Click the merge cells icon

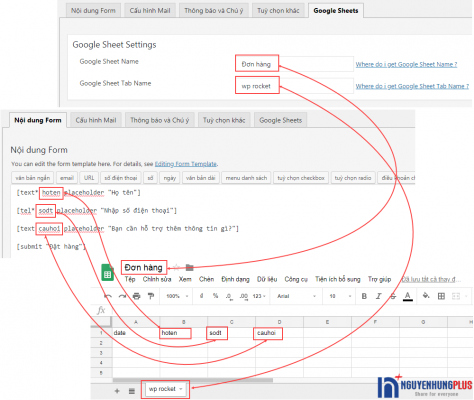point(456,296)
